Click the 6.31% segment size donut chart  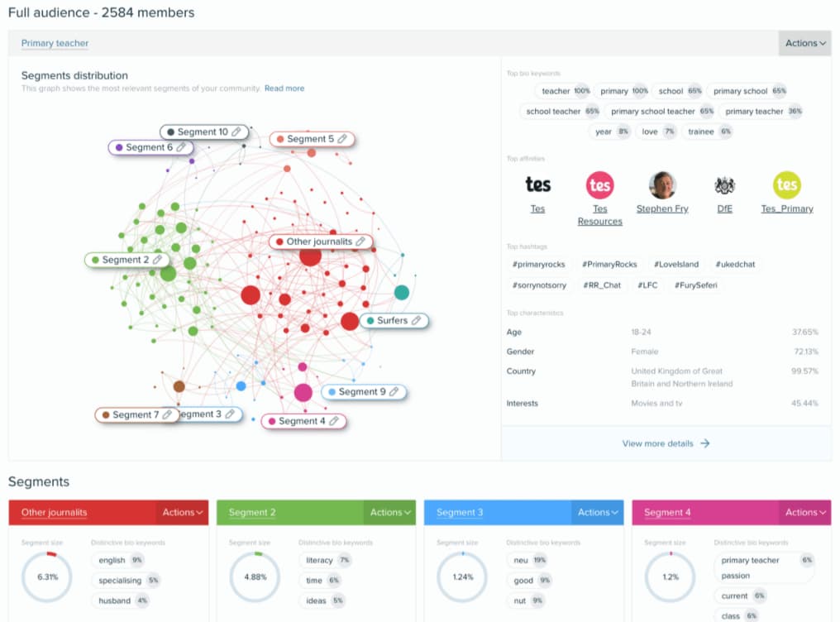click(47, 579)
